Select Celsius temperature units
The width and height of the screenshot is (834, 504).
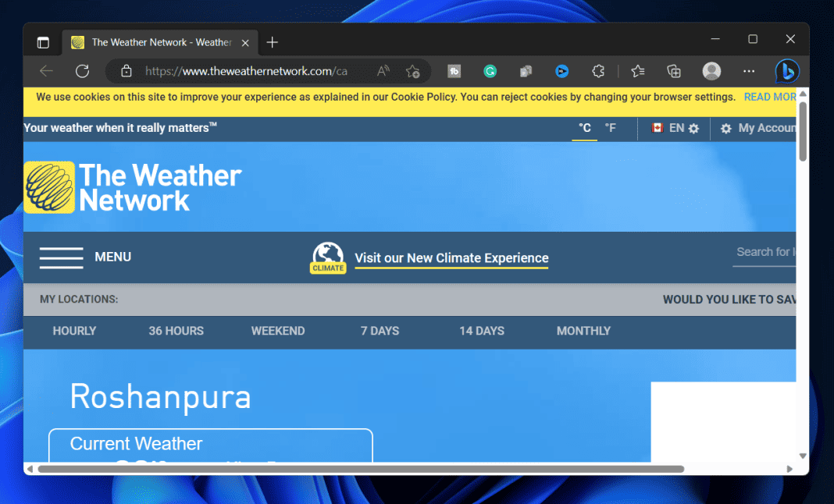[584, 127]
